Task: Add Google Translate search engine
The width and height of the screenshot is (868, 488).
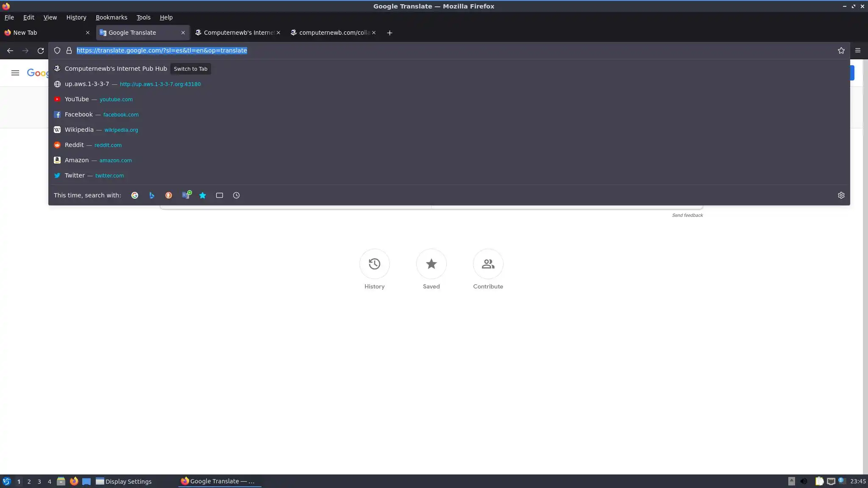Action: click(186, 195)
